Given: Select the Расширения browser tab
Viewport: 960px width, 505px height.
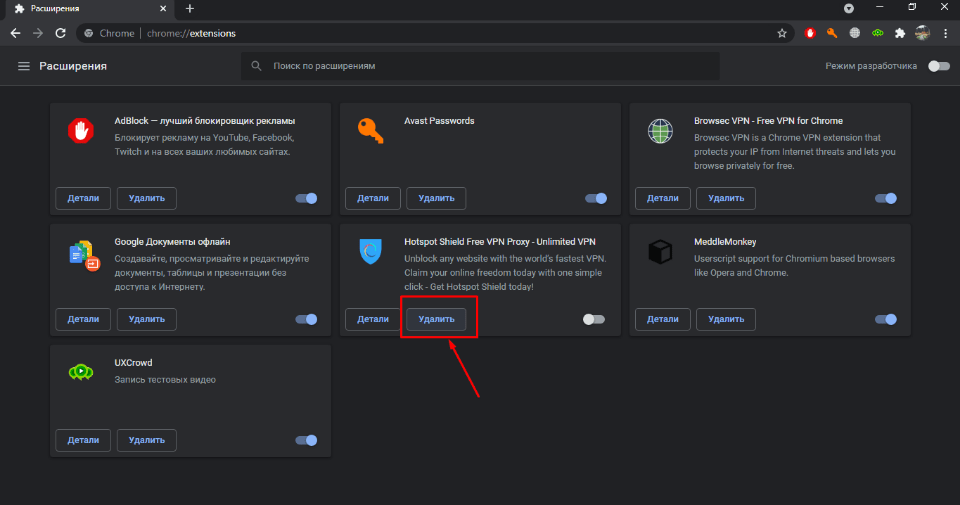Looking at the screenshot, I should click(85, 8).
